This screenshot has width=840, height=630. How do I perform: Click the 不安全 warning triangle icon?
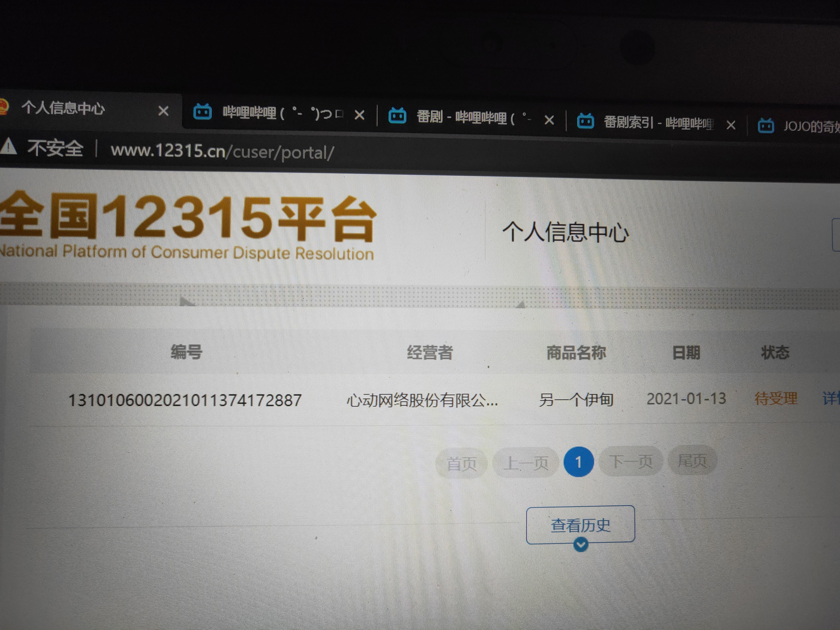[8, 147]
